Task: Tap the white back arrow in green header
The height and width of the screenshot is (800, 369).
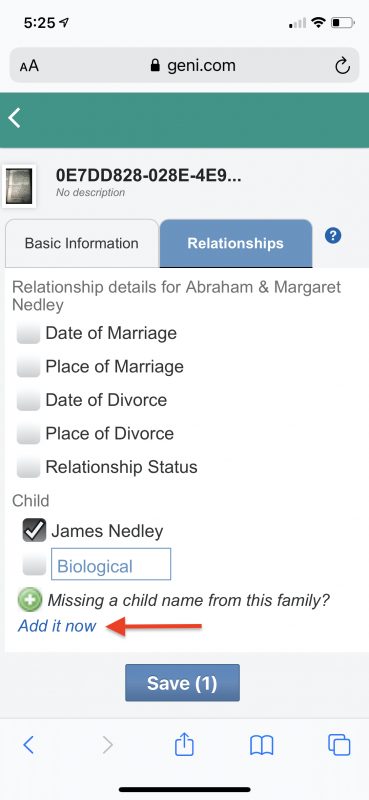Action: coord(14,118)
